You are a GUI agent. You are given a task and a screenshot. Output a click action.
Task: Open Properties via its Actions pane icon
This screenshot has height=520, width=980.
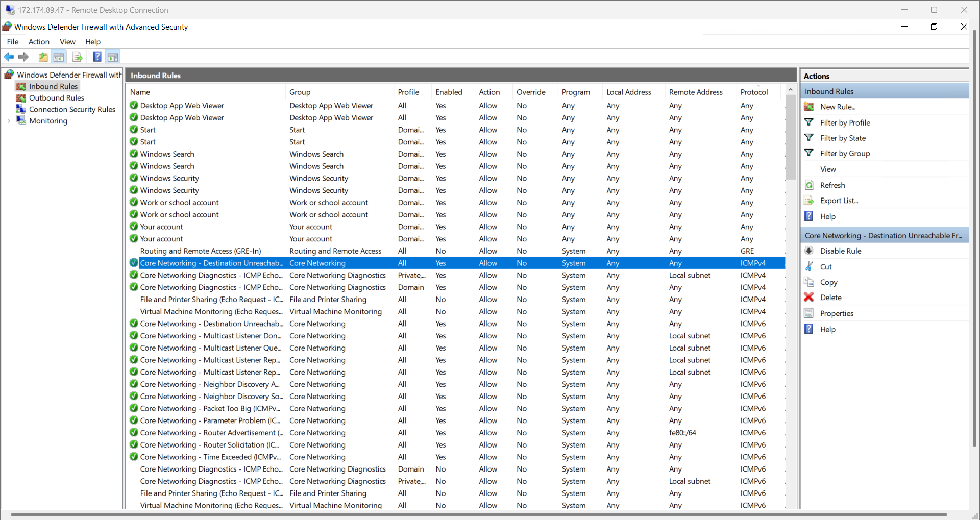[809, 313]
